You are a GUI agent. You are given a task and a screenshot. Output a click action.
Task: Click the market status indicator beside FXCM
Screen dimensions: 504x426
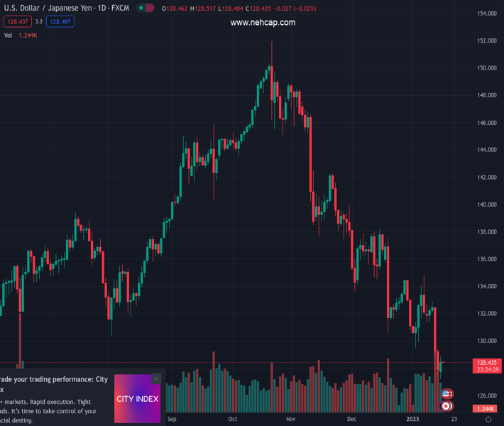[x=142, y=9]
